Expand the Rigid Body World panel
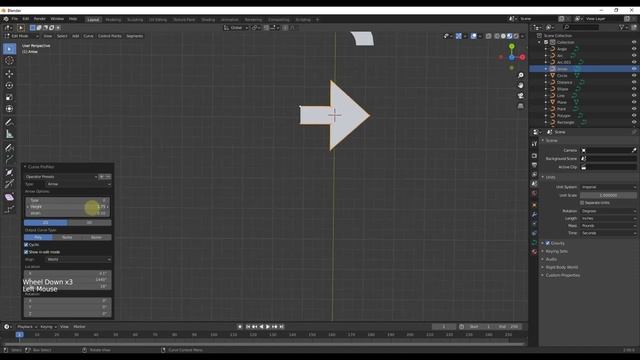This screenshot has width=640, height=360. (x=562, y=267)
